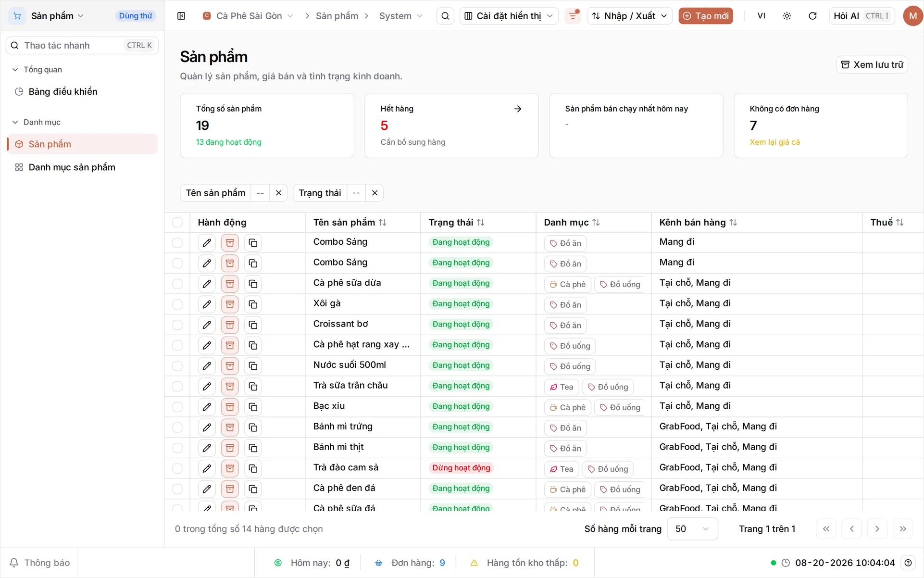The width and height of the screenshot is (924, 578).
Task: Open the help icon in the status bar
Action: (x=908, y=563)
